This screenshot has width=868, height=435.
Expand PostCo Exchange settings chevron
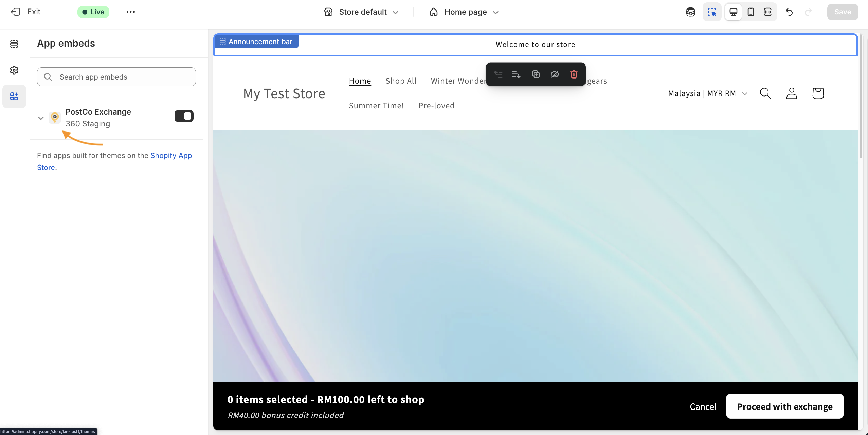point(41,118)
